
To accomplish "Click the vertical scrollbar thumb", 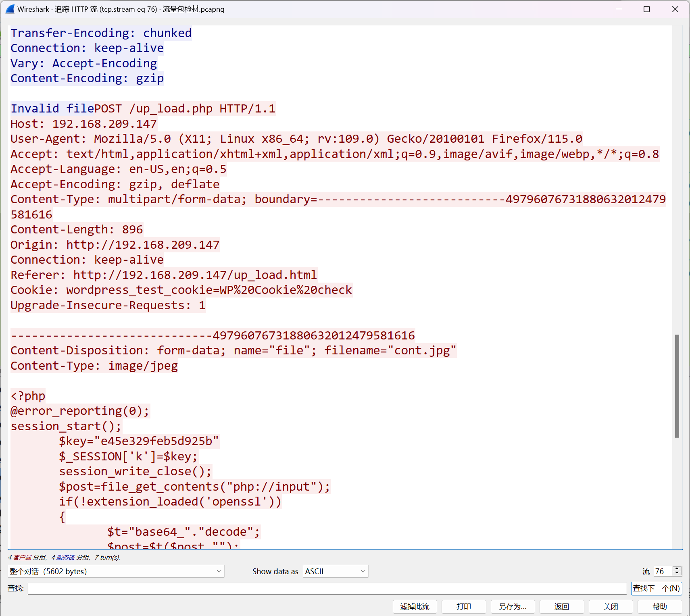I will pyautogui.click(x=677, y=386).
